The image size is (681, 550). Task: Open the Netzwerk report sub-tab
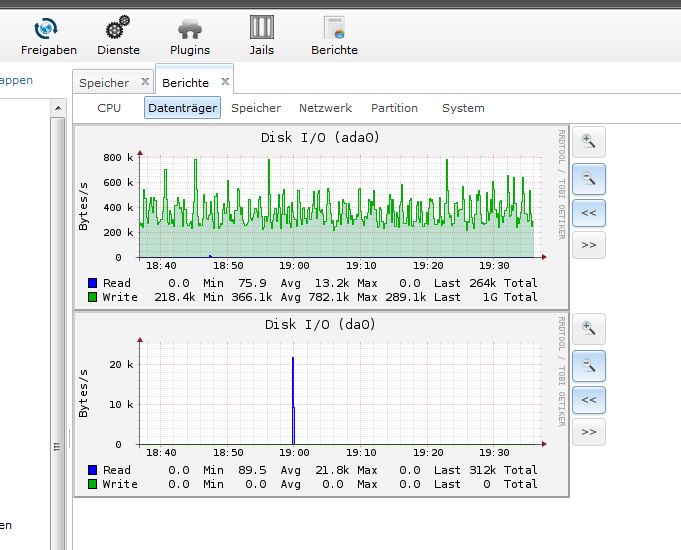[x=325, y=108]
